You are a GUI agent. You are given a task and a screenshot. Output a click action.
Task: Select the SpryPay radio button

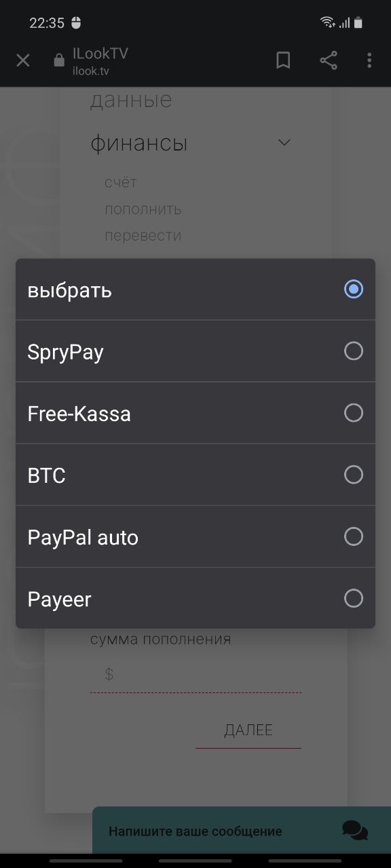coord(354,351)
